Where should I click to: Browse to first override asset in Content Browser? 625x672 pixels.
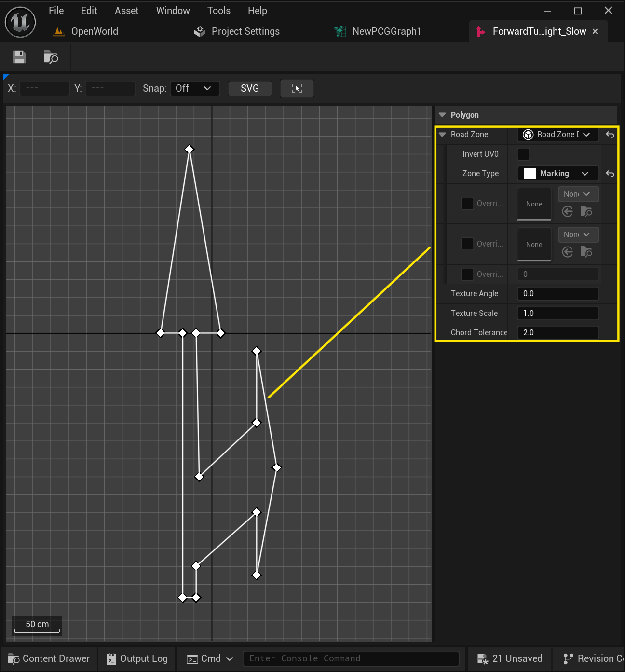[586, 211]
